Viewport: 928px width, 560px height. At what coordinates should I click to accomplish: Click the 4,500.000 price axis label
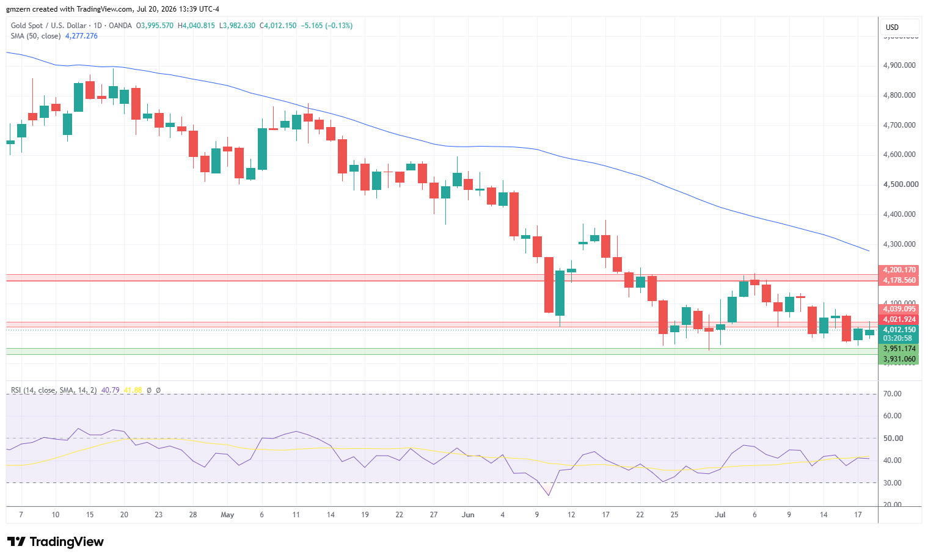(x=899, y=184)
